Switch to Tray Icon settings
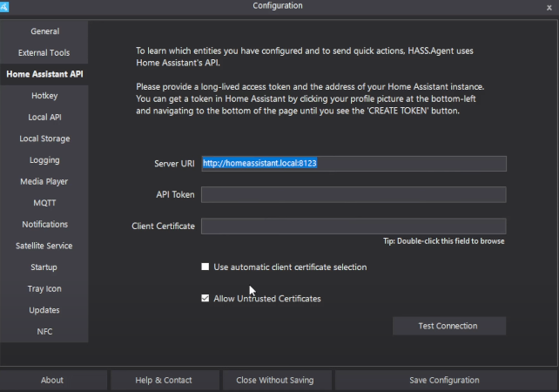The width and height of the screenshot is (559, 392). tap(44, 288)
